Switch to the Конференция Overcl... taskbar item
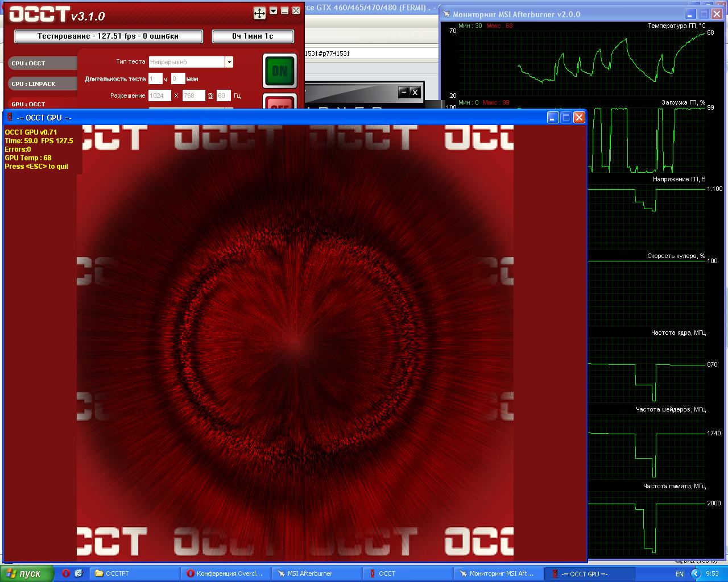This screenshot has width=728, height=582. coord(226,573)
